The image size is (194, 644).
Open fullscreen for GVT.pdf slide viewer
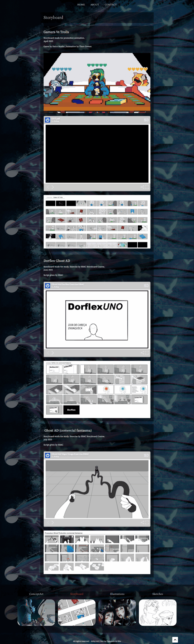(147, 187)
